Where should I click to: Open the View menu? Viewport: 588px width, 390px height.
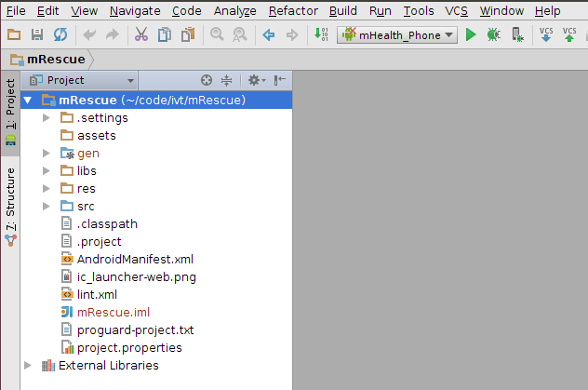[x=85, y=11]
